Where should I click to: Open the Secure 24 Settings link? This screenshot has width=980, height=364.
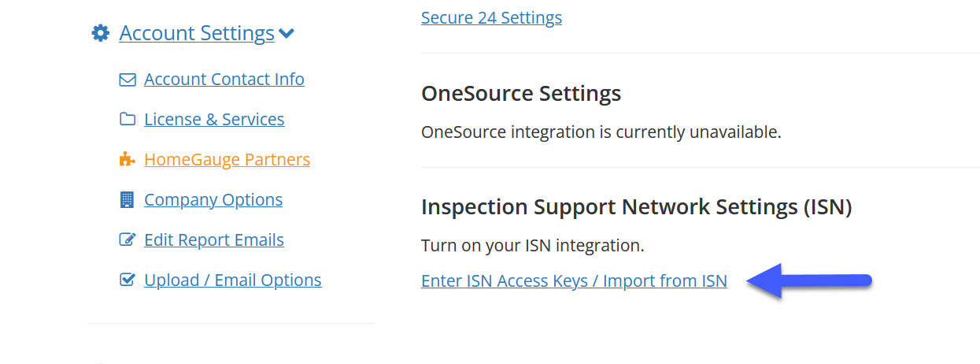click(x=491, y=17)
